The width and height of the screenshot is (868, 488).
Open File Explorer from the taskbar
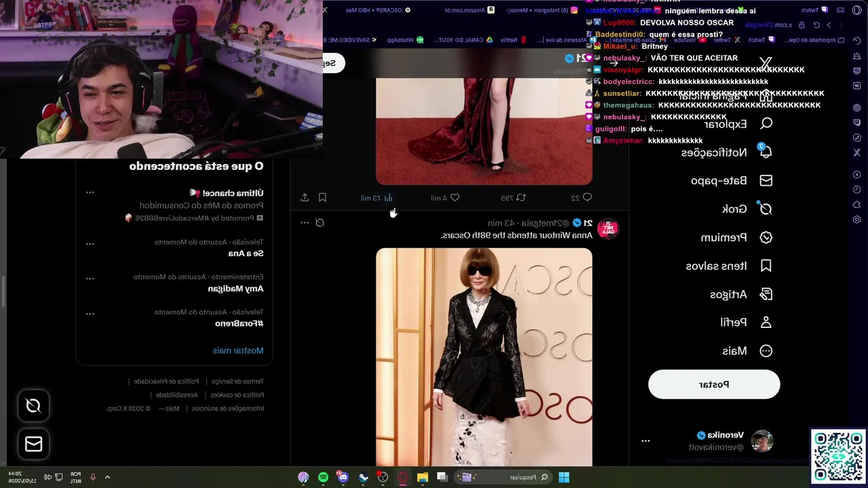pyautogui.click(x=422, y=477)
